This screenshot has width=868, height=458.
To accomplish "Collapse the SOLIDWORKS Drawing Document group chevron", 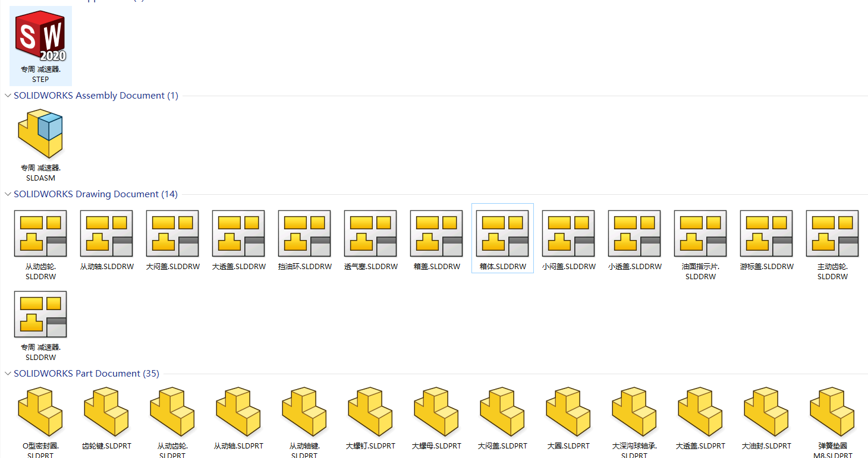I will point(8,194).
